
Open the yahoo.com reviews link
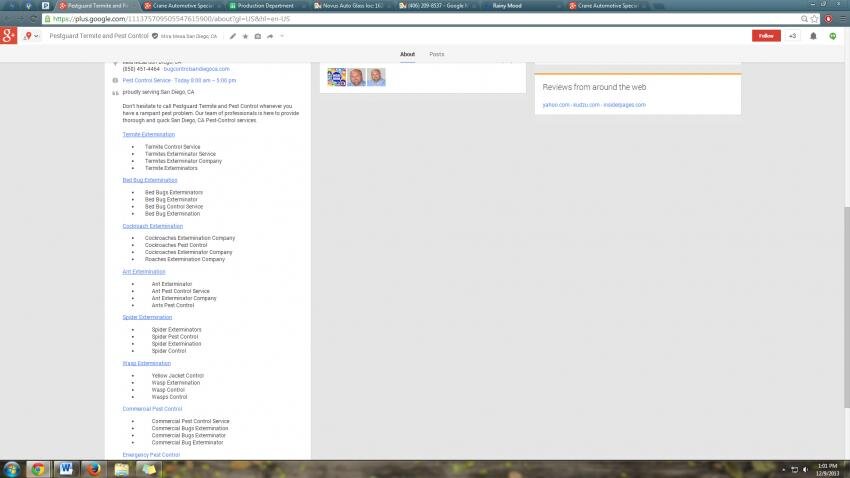coord(556,105)
